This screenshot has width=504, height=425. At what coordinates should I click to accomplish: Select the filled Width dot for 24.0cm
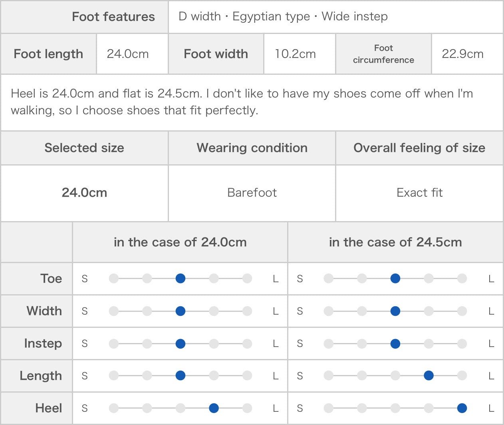coord(181,311)
